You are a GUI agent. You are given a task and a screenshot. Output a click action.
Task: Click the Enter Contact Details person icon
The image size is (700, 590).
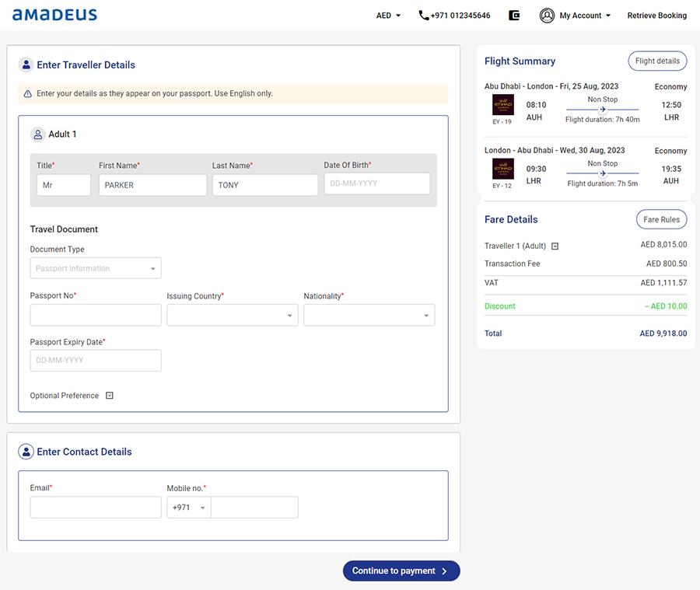(x=26, y=451)
